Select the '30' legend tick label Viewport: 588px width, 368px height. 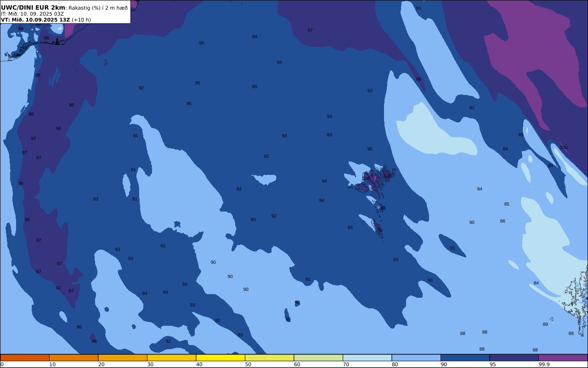click(150, 364)
